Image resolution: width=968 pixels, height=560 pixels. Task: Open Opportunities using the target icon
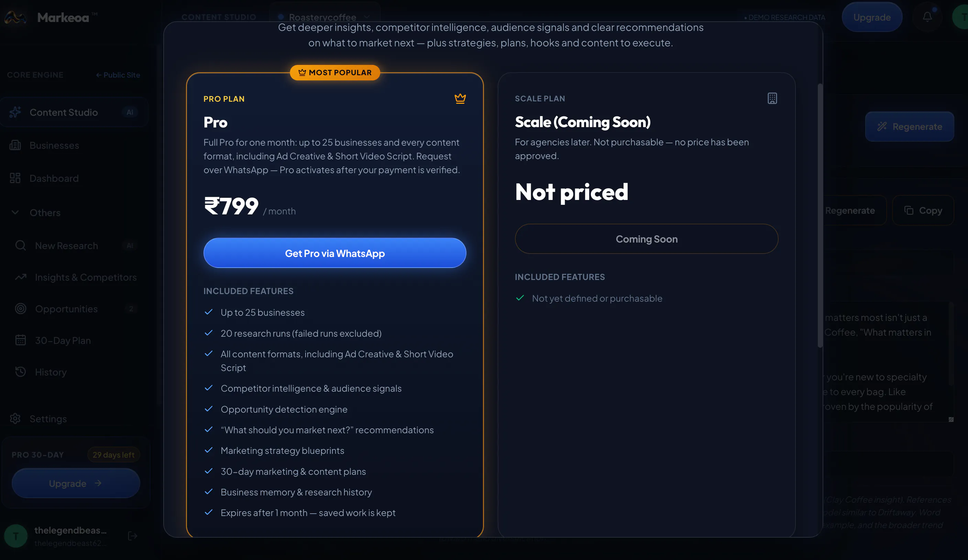tap(20, 309)
